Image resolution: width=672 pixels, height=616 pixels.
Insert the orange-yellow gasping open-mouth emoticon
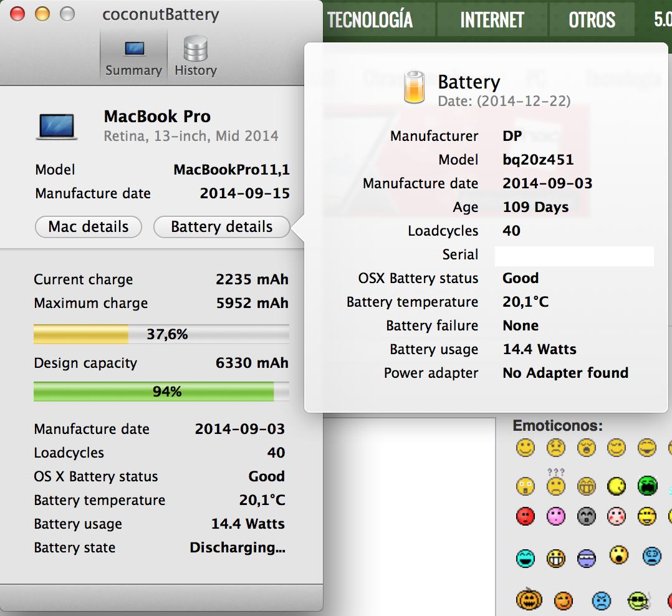point(619,555)
